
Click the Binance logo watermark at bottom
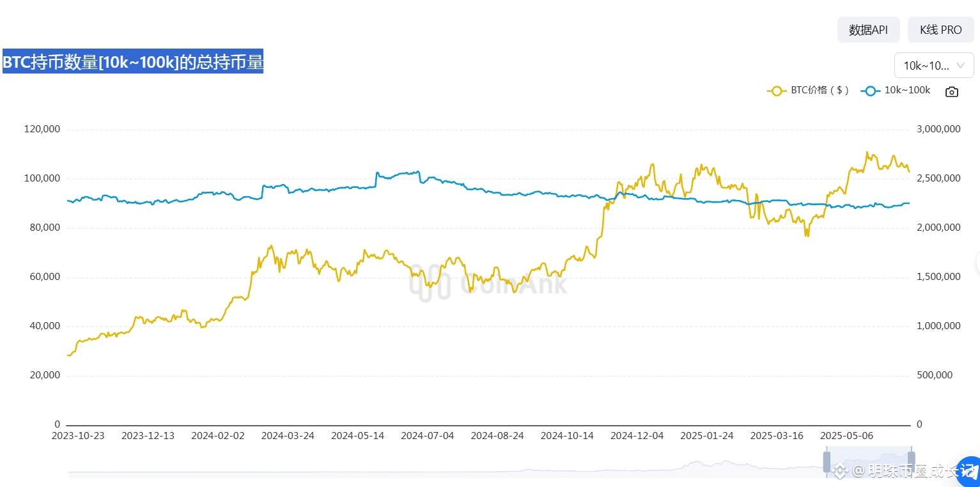tap(839, 471)
